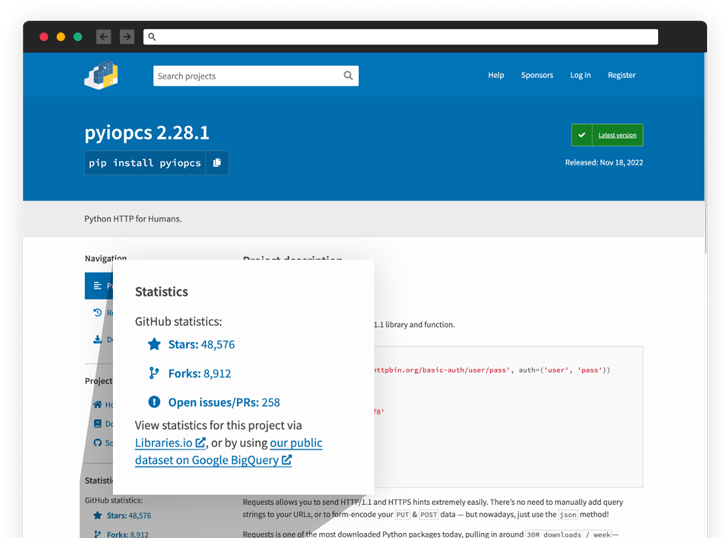Click the Log in link
Viewport: 728px width, 538px height.
click(580, 75)
